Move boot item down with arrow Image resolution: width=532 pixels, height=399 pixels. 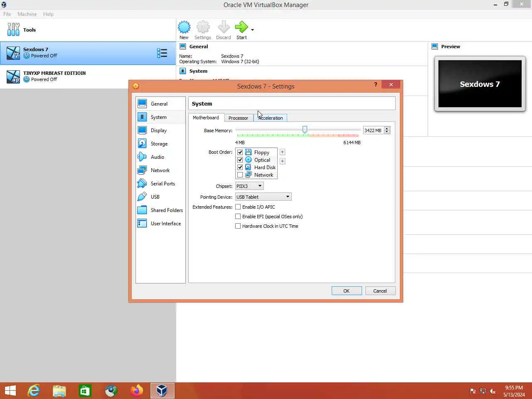click(282, 161)
